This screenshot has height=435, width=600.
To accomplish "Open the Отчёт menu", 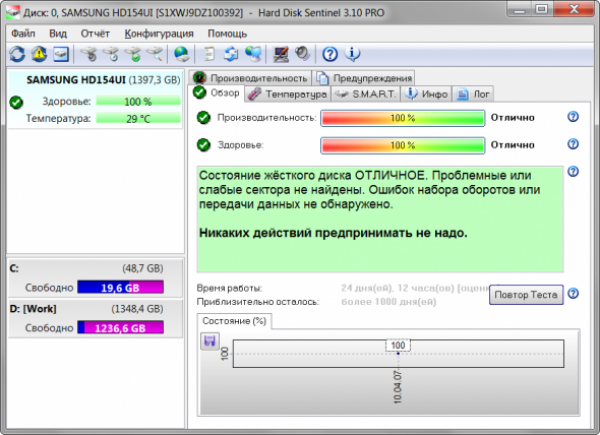I will click(x=95, y=32).
